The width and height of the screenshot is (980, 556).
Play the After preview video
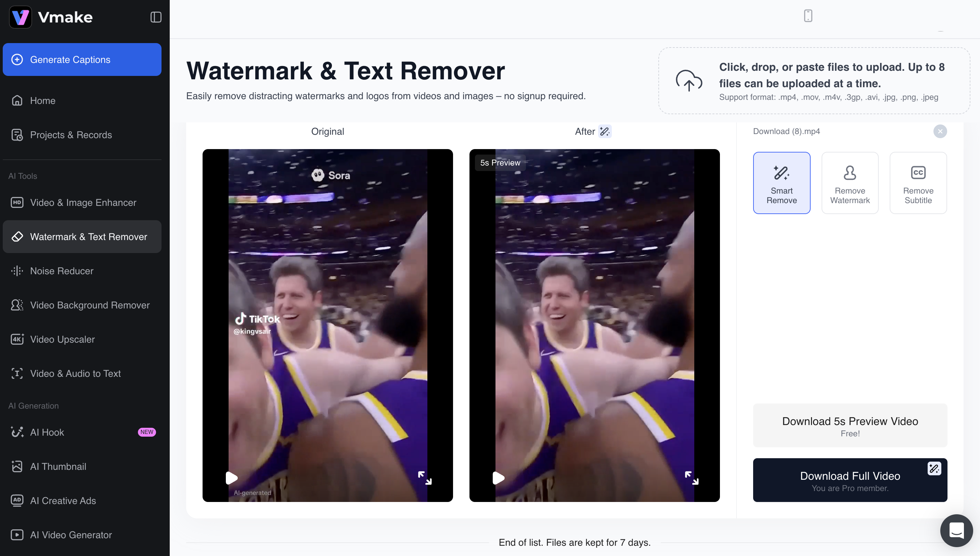[x=498, y=478]
